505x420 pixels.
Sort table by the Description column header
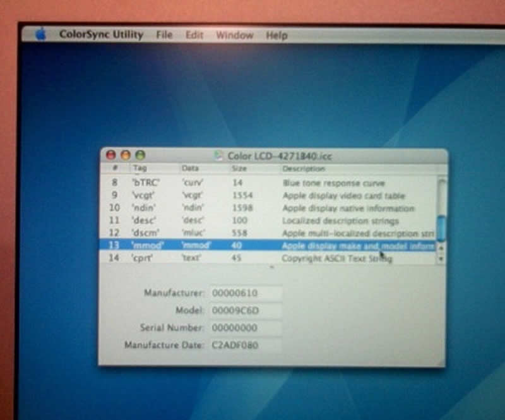click(359, 169)
